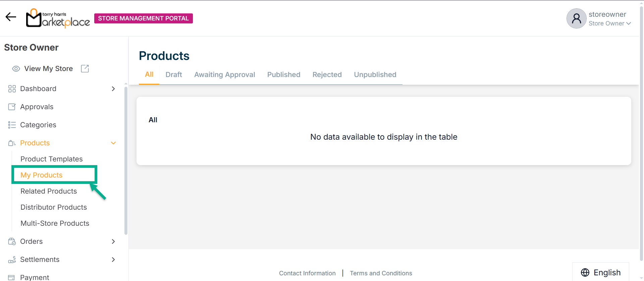644x281 pixels.
Task: Click the back arrow icon
Action: click(x=11, y=17)
